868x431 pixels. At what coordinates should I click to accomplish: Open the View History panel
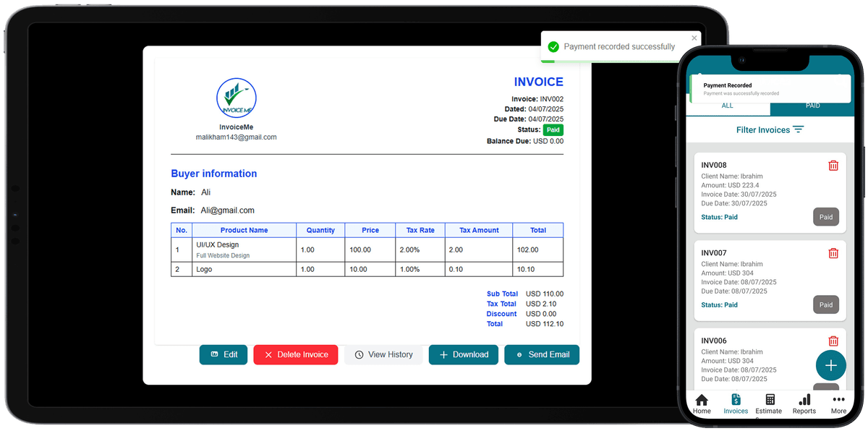[383, 354]
